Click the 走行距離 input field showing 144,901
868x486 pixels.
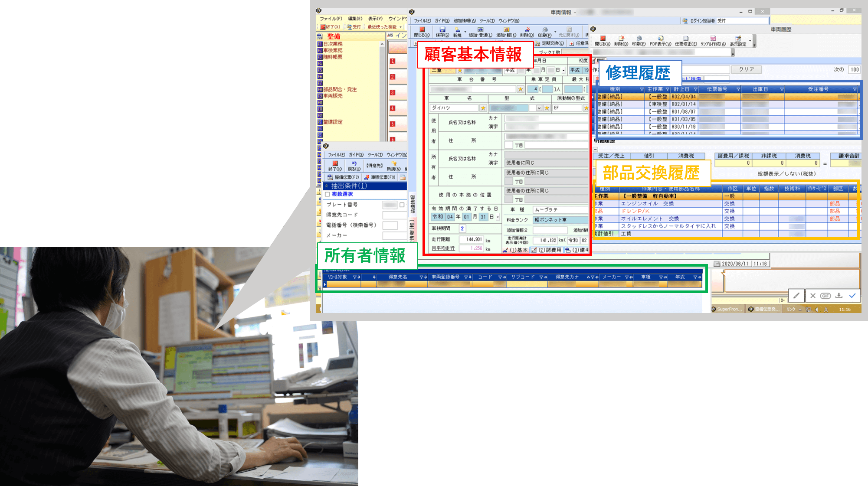pos(471,239)
